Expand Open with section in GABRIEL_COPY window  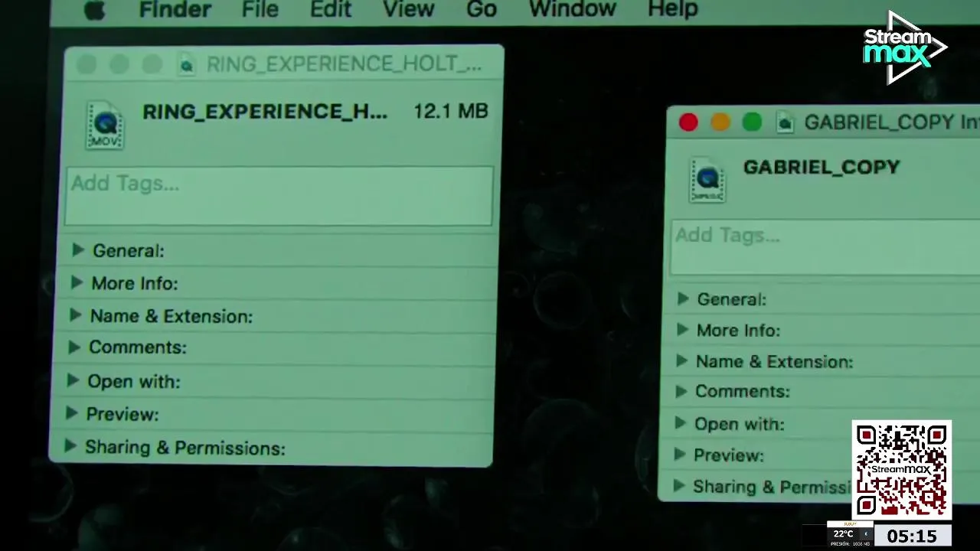coord(680,423)
